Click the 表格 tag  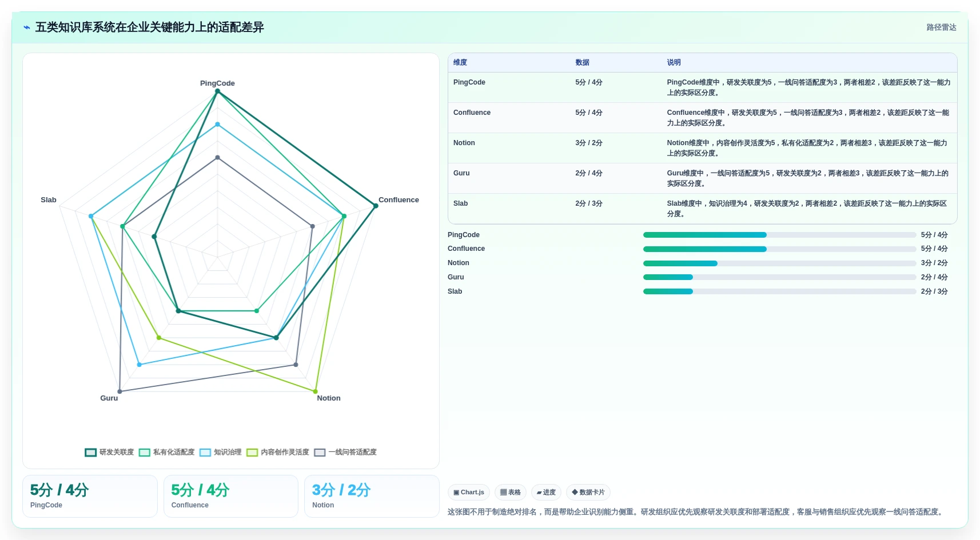click(x=511, y=492)
